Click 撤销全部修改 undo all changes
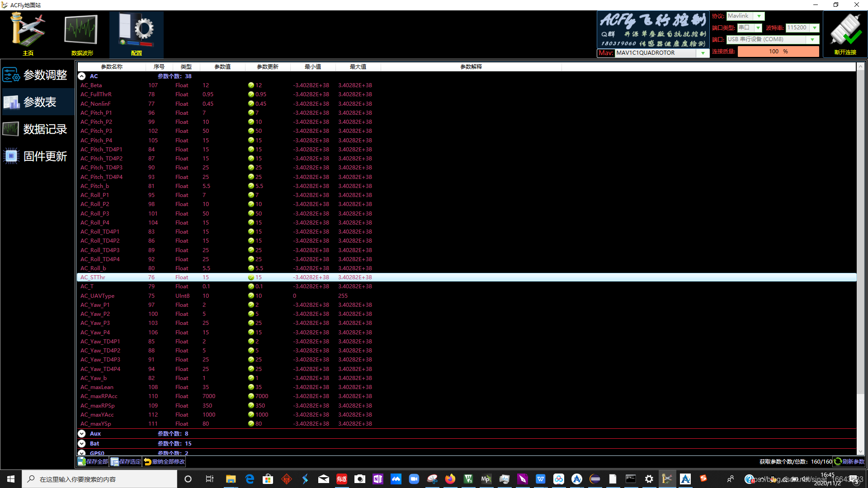The height and width of the screenshot is (488, 868). point(165,462)
